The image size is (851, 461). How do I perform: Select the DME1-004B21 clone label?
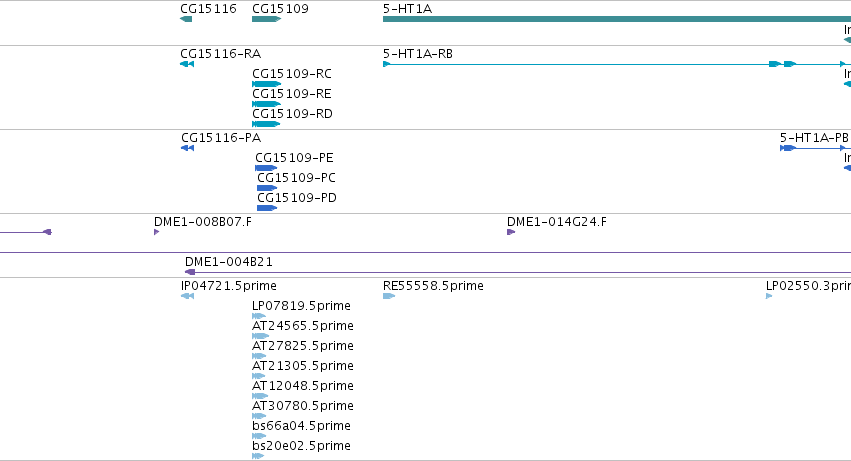coord(228,262)
